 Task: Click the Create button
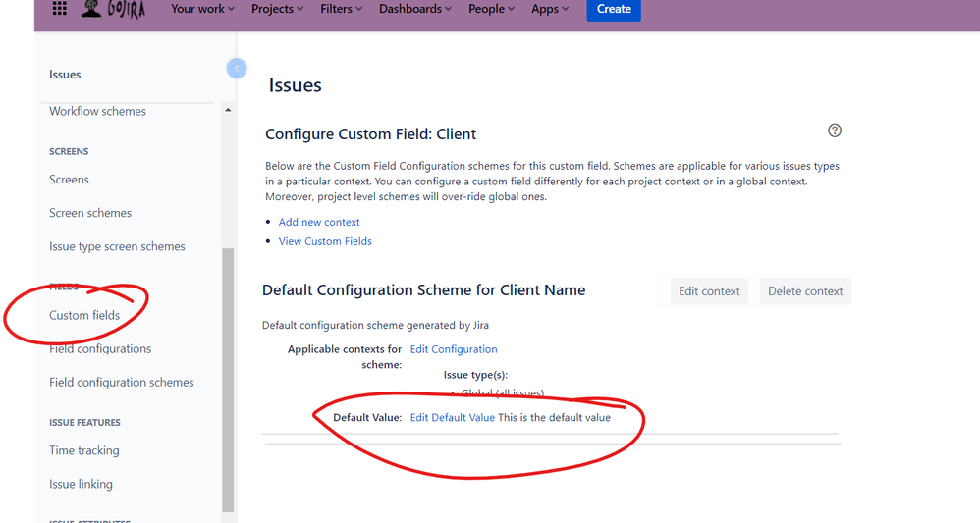[614, 9]
